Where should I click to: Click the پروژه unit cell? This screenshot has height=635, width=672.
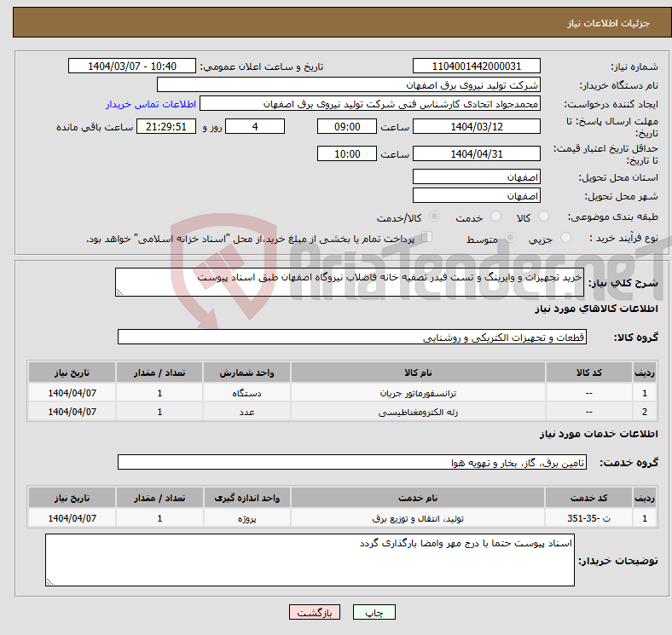246,518
